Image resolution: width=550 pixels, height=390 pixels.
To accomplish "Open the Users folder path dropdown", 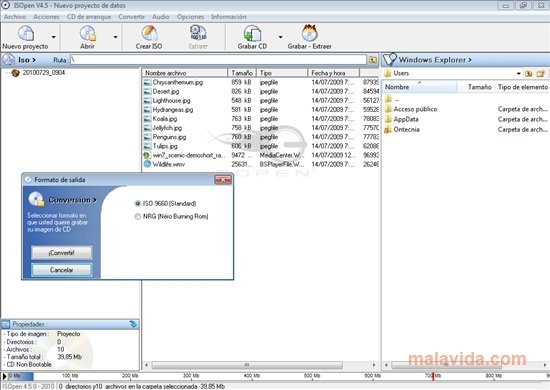I will click(518, 74).
